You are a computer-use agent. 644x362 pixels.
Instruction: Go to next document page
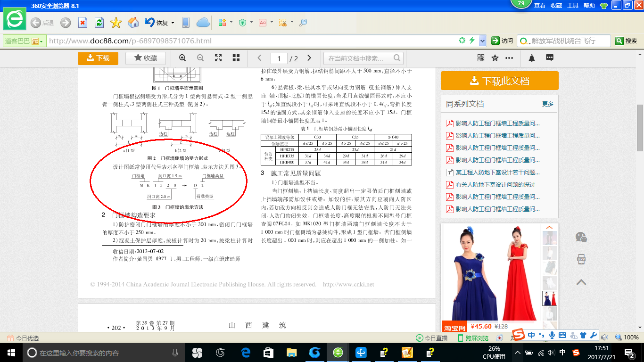pyautogui.click(x=309, y=58)
